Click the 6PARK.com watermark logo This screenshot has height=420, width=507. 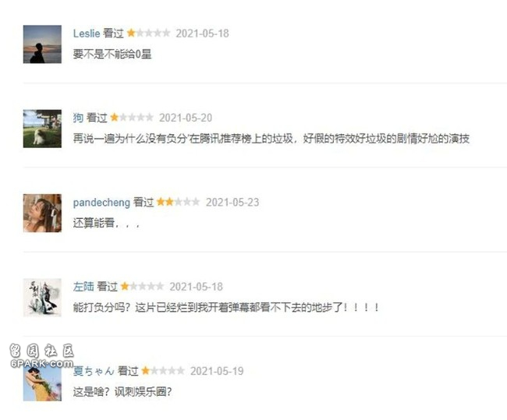(x=41, y=356)
